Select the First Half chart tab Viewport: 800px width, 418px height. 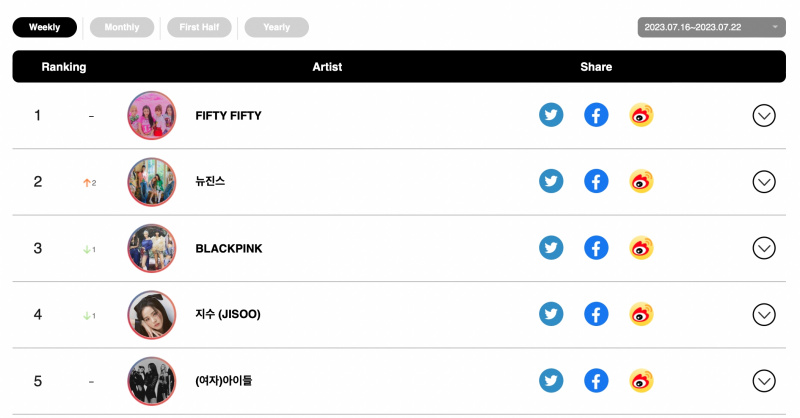tap(199, 27)
